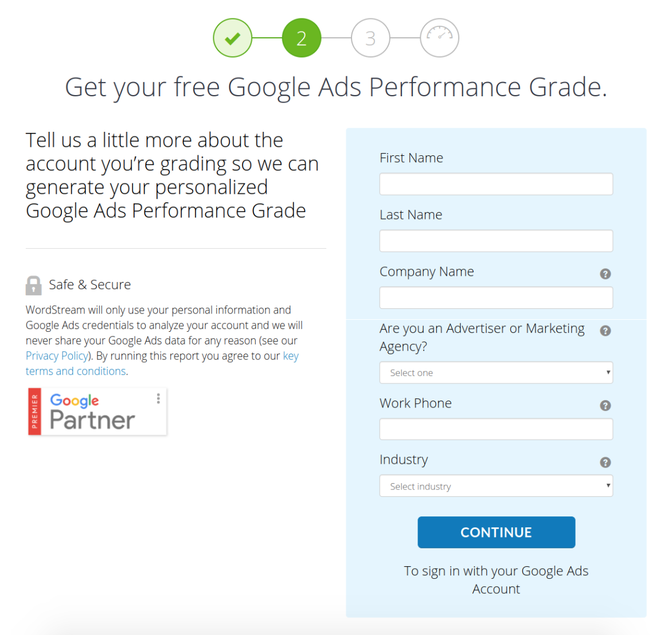This screenshot has width=672, height=635.
Task: Click the Work Phone input field
Action: [496, 429]
